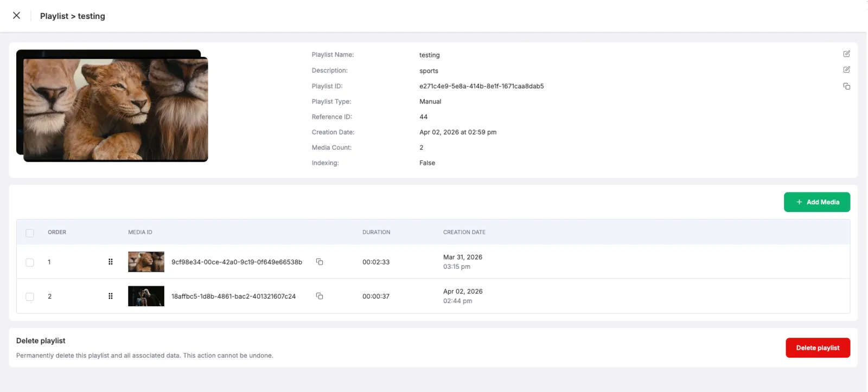
Task: Open the thumbnail for media 9cf98e34
Action: pyautogui.click(x=146, y=262)
